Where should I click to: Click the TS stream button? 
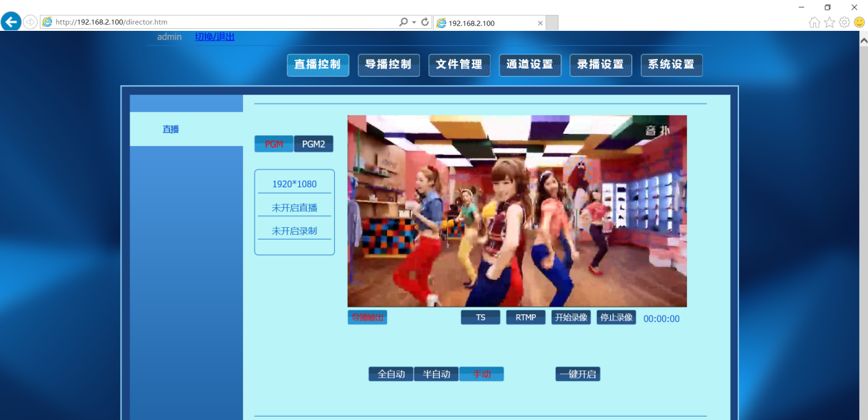(x=480, y=317)
